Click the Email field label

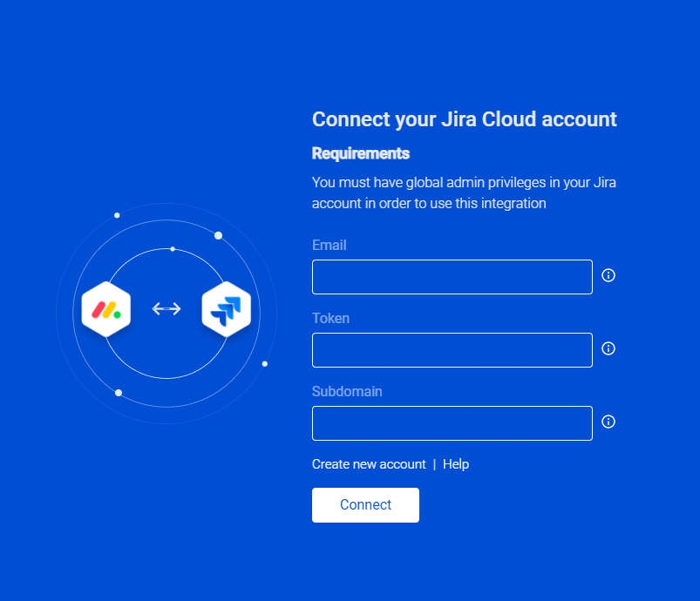point(329,245)
